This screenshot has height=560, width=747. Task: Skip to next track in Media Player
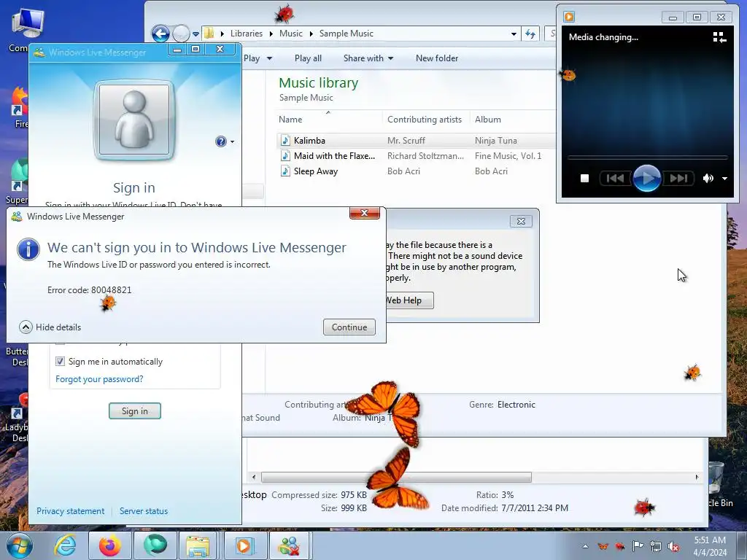[x=678, y=178]
